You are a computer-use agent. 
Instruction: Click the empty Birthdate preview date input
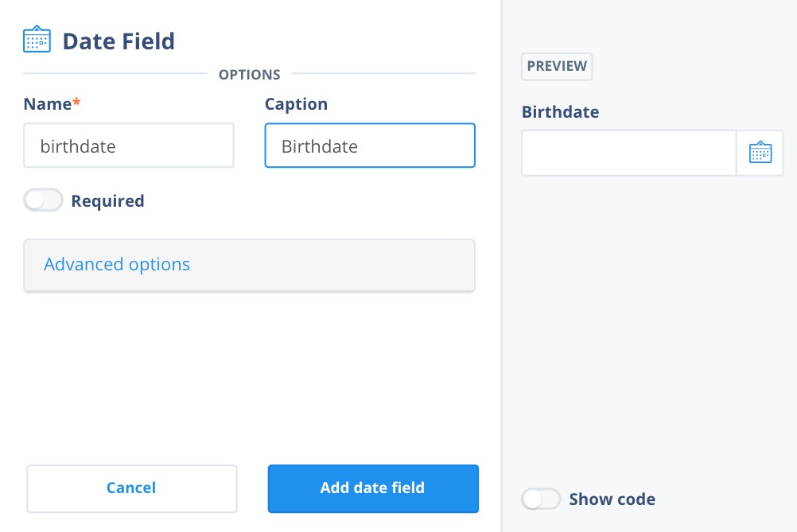(628, 153)
